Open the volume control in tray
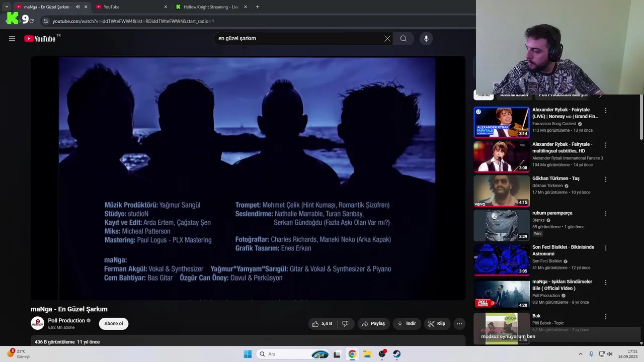Image resolution: width=644 pixels, height=362 pixels. point(610,354)
